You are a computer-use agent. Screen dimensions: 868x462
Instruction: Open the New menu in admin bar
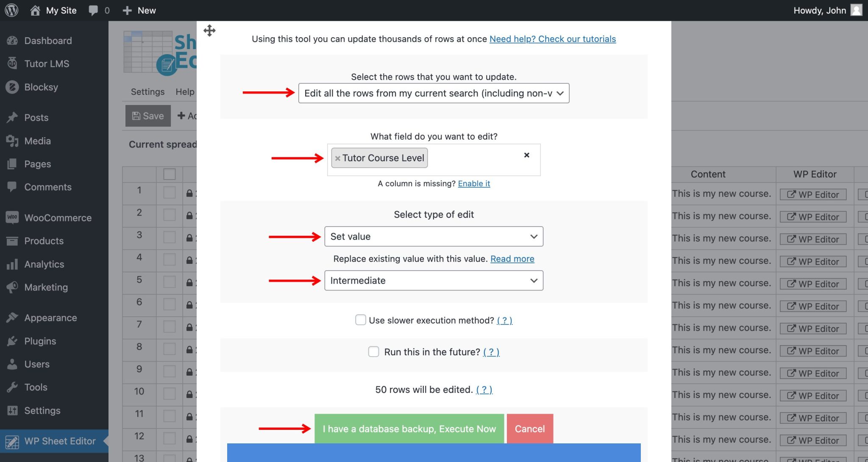139,10
